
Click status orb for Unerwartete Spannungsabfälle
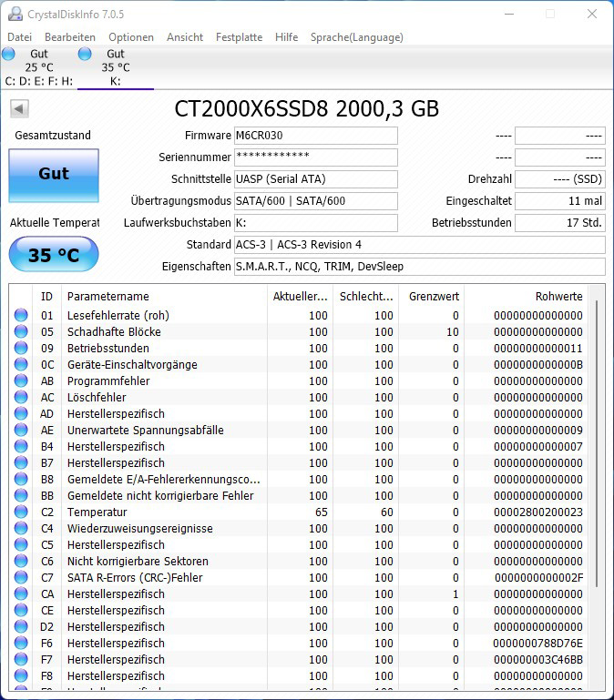[x=21, y=430]
